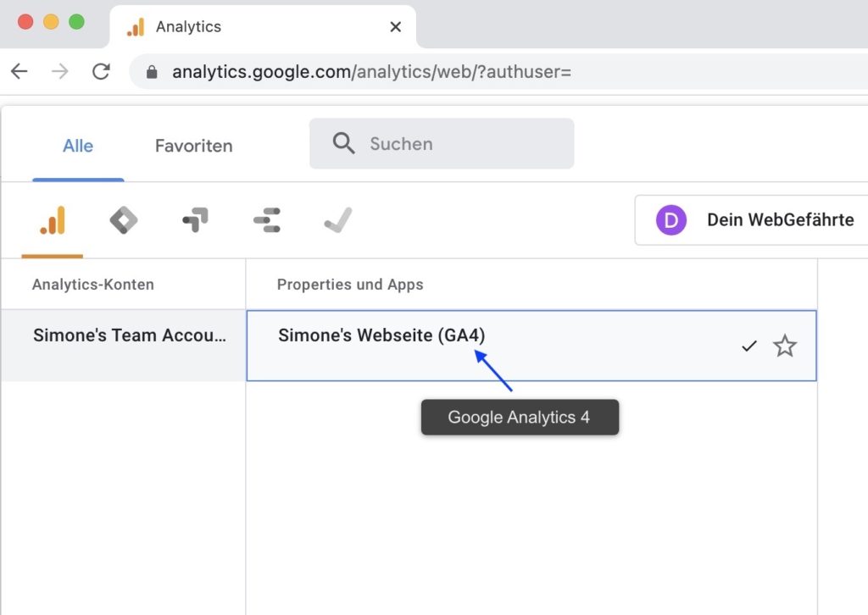Viewport: 868px width, 615px height.
Task: Select the Google Analytics product icon
Action: (53, 220)
